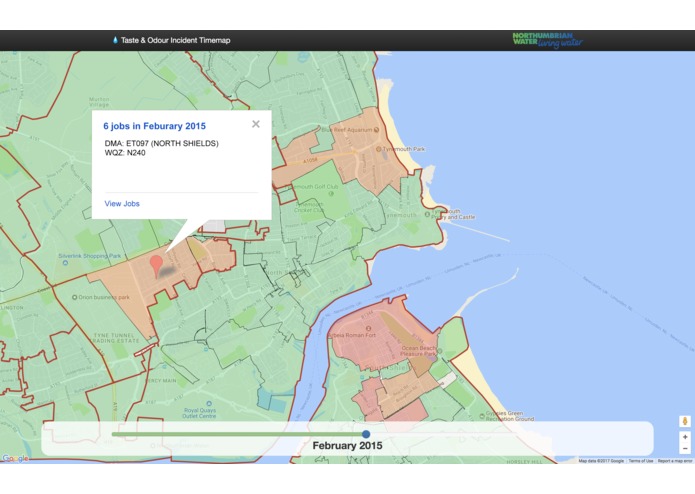Open the View Jobs link
The height and width of the screenshot is (494, 695).
click(x=122, y=204)
